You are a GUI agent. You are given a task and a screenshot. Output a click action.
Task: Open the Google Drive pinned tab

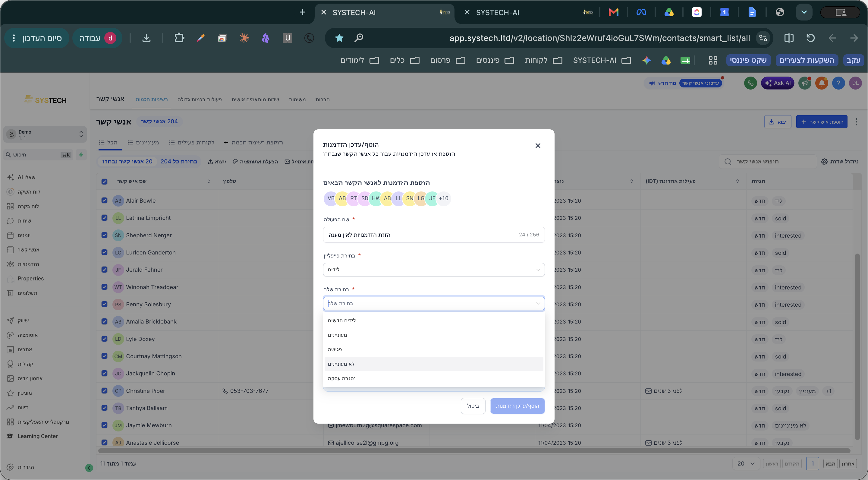669,12
